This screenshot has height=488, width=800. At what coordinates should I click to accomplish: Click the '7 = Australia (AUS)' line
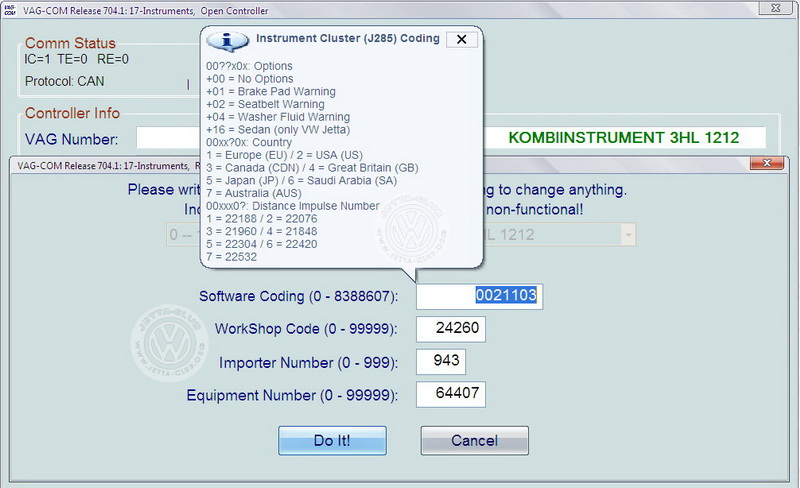click(254, 193)
